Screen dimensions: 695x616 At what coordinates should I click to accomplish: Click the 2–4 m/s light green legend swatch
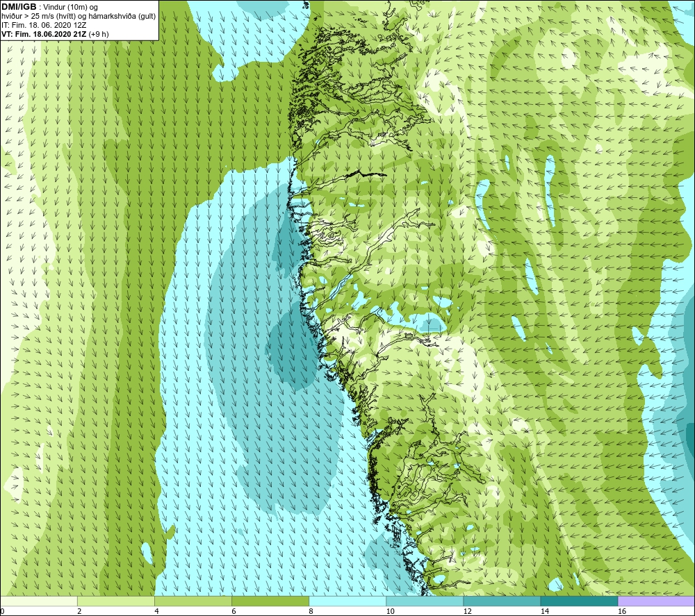116,601
